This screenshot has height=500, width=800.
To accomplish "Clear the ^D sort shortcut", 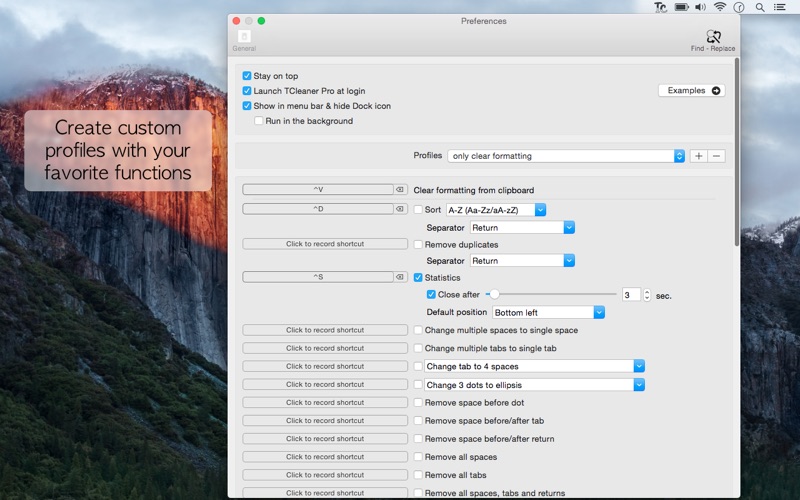I will (399, 209).
